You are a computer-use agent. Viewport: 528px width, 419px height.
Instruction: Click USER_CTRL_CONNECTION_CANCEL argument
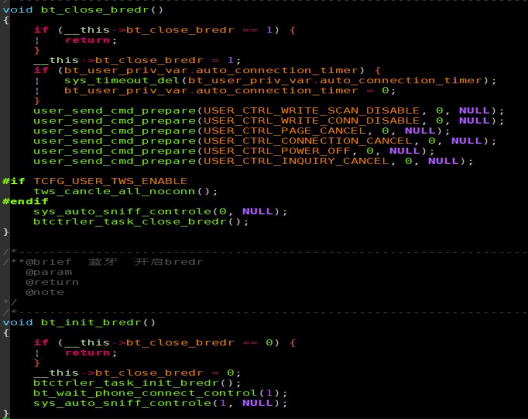[x=308, y=141]
